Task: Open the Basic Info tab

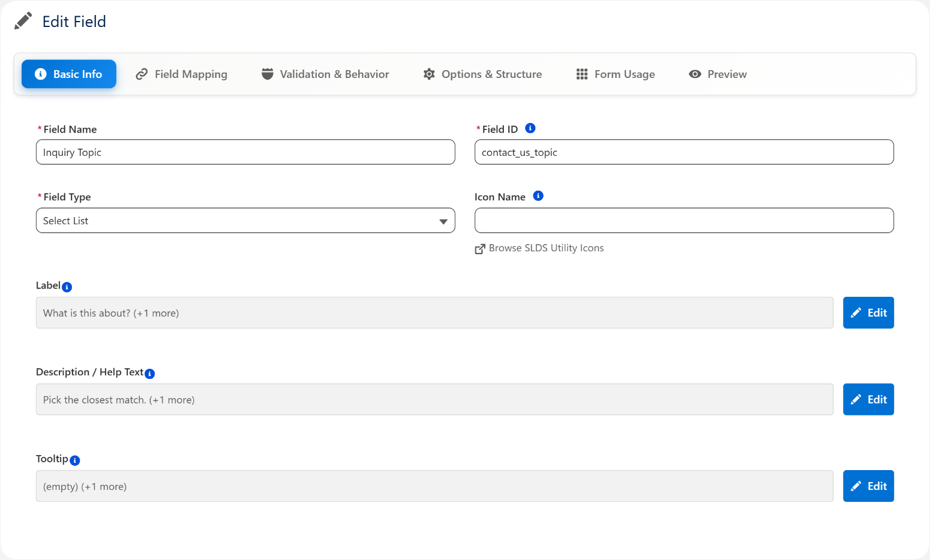Action: click(x=69, y=74)
